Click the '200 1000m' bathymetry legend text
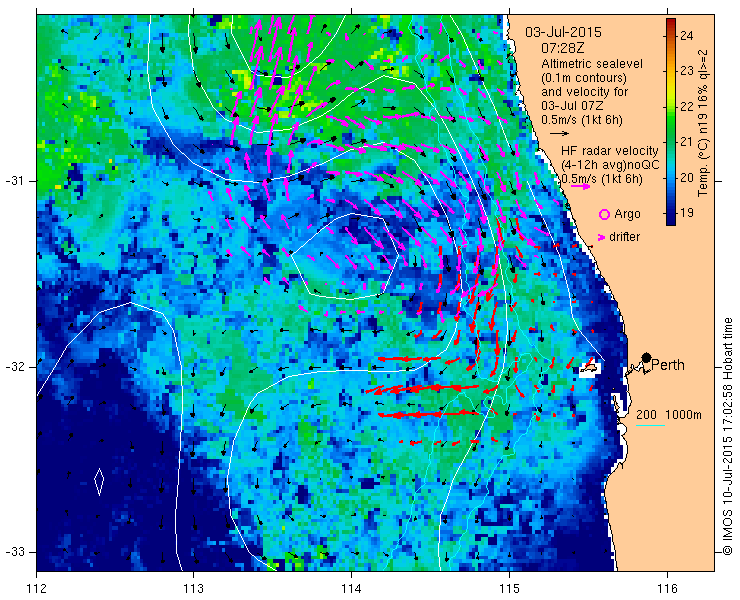740x600 pixels. (x=669, y=415)
